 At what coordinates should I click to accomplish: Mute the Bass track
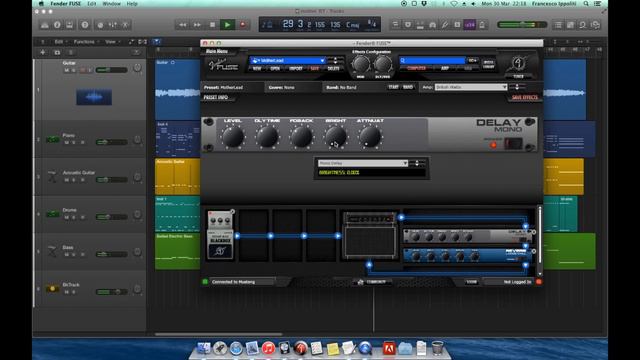point(67,254)
